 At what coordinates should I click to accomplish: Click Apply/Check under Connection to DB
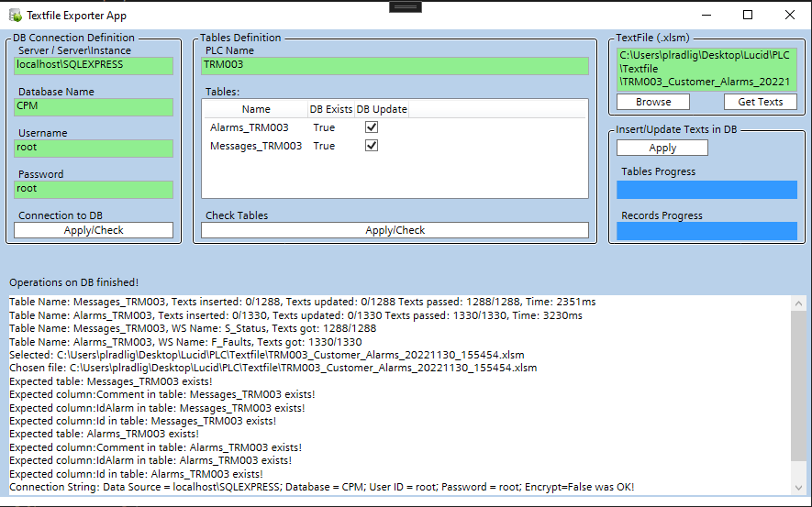click(x=94, y=230)
